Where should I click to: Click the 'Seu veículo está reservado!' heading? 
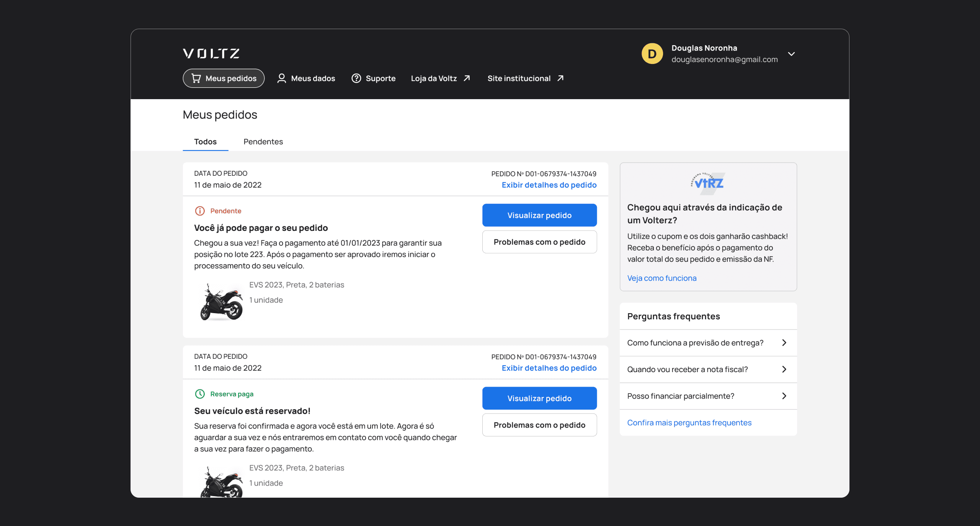point(252,411)
